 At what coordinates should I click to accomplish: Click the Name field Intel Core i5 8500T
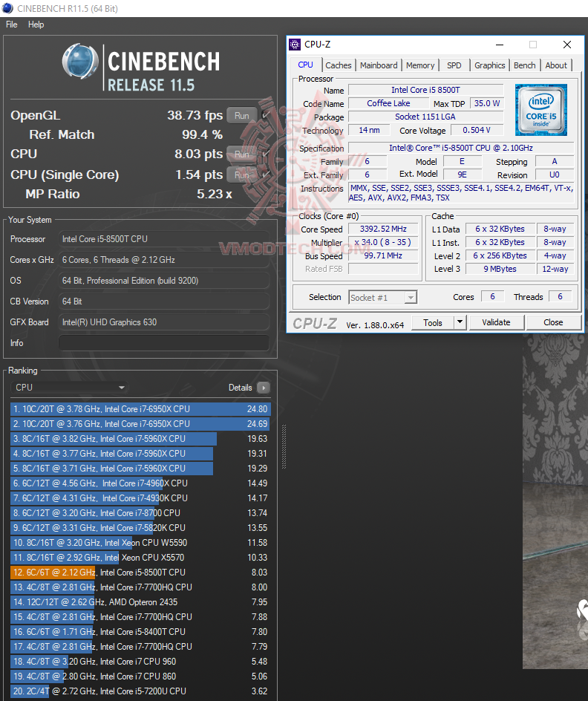426,90
